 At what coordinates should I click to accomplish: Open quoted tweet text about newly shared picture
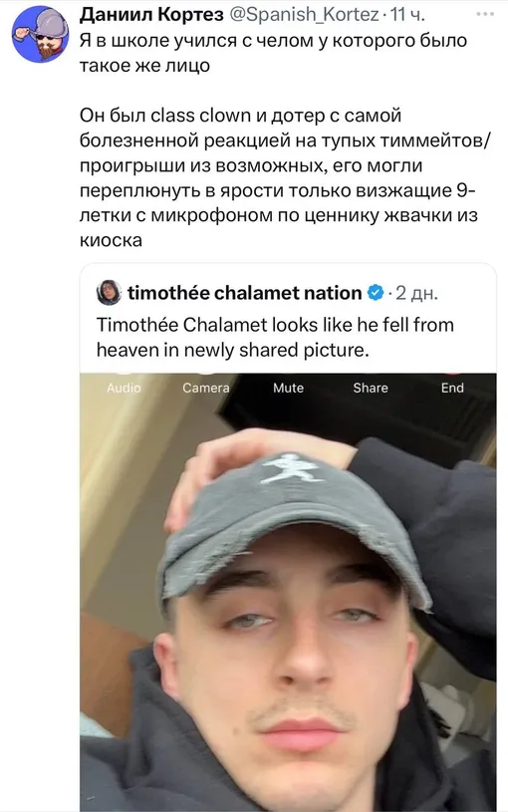[x=275, y=337]
